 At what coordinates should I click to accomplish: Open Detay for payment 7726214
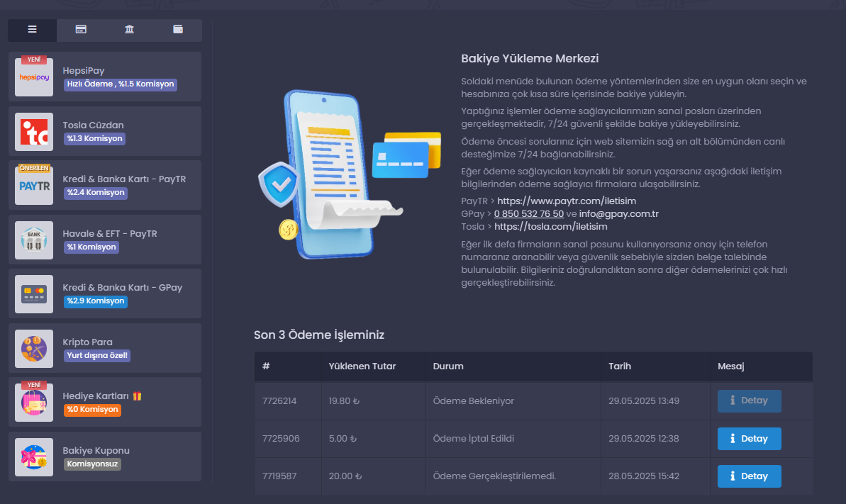tap(749, 401)
